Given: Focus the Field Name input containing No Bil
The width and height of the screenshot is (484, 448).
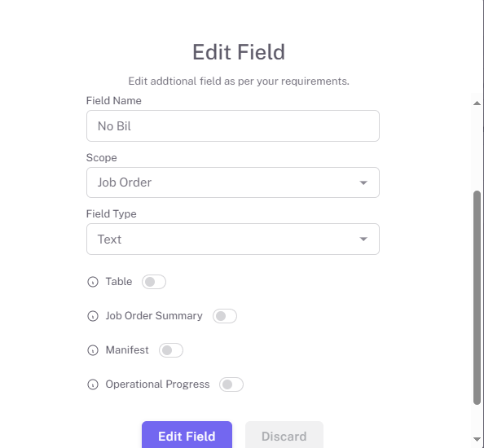Looking at the screenshot, I should (233, 126).
